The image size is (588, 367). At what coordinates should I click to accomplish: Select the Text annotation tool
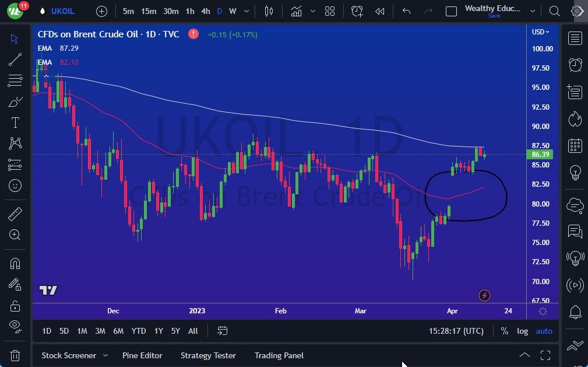[x=15, y=123]
